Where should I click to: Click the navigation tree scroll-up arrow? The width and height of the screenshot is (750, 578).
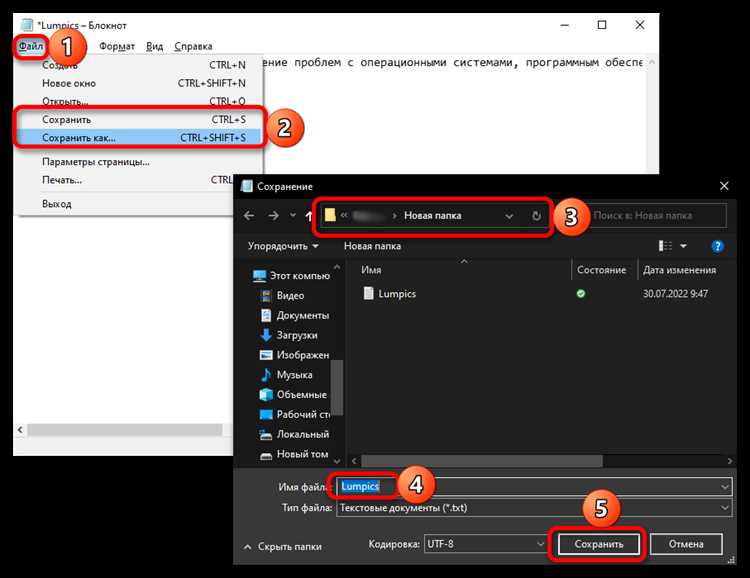coord(337,267)
